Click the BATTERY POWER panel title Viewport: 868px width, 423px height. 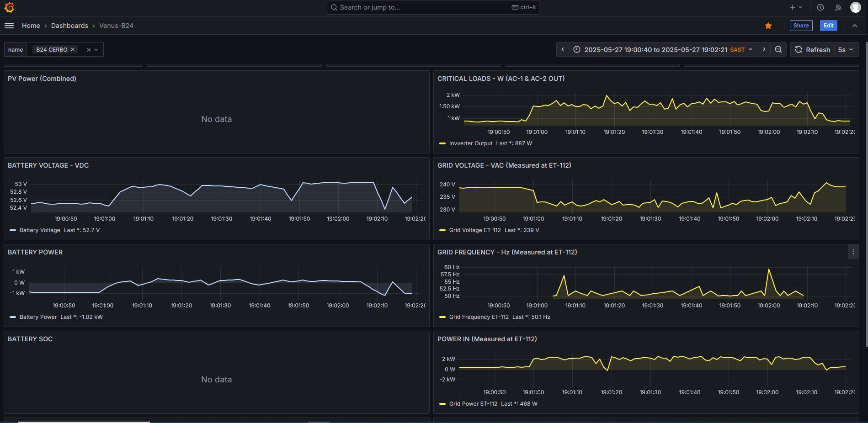coord(35,252)
